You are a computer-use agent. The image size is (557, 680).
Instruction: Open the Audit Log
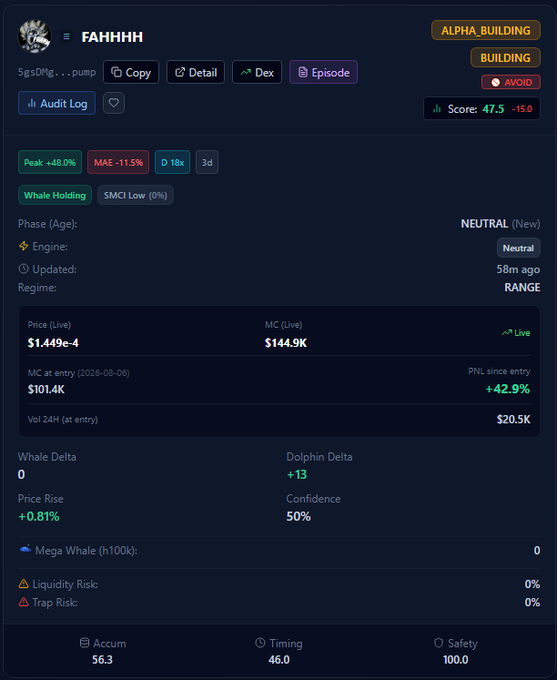click(57, 103)
